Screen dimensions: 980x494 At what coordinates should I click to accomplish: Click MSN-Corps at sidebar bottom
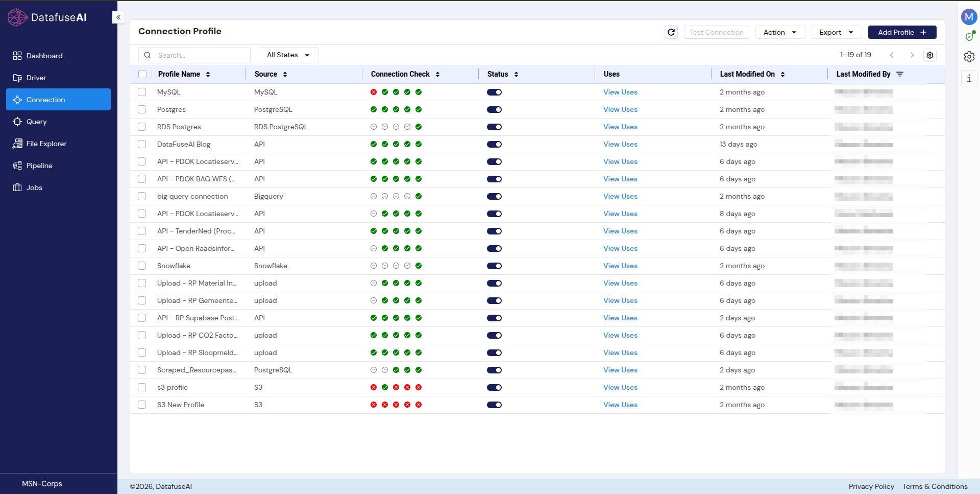tap(42, 483)
